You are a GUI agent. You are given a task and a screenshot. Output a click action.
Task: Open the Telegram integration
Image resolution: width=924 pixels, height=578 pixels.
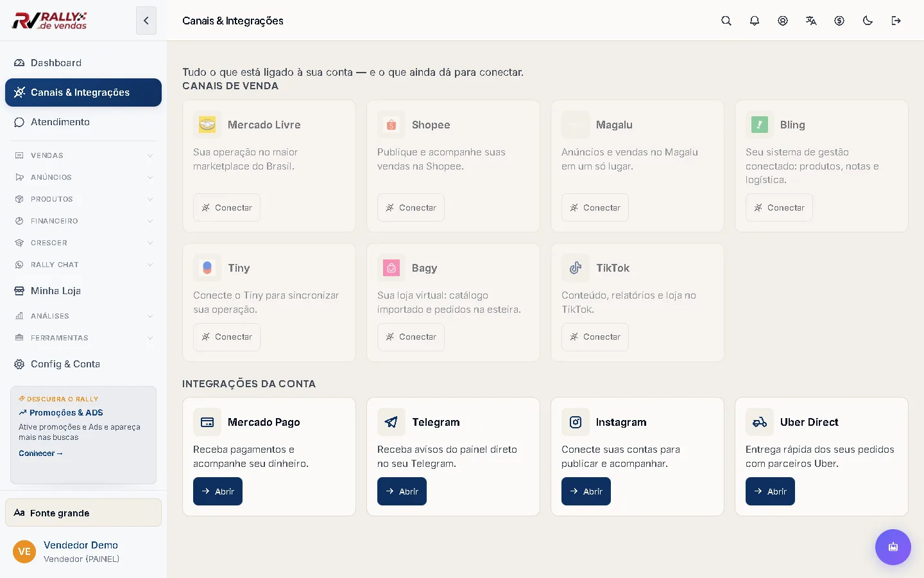402,491
